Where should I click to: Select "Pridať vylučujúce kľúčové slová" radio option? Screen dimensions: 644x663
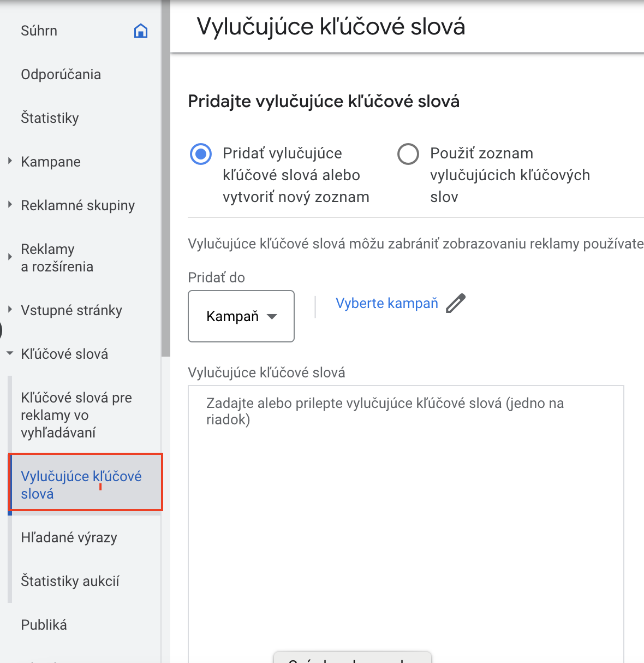click(x=201, y=154)
